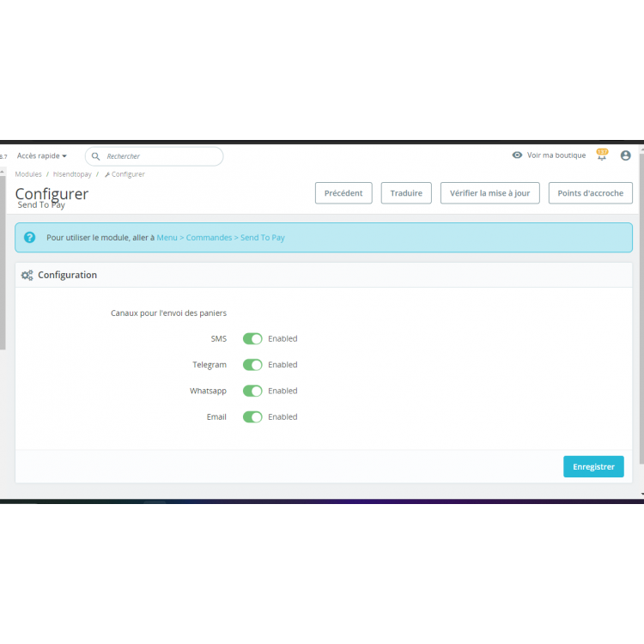Viewport: 644px width, 644px height.
Task: Turn off the Whatsapp channel toggle
Action: click(252, 391)
